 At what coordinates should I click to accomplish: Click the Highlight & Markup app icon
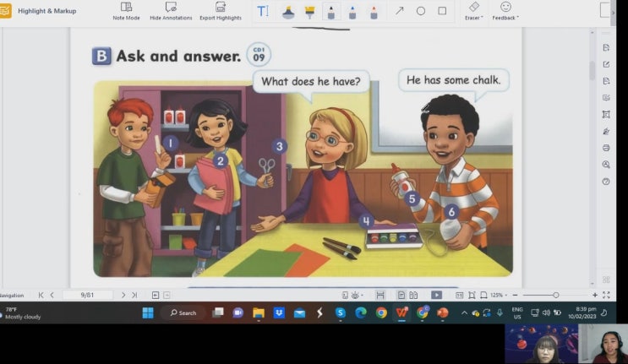[5, 11]
